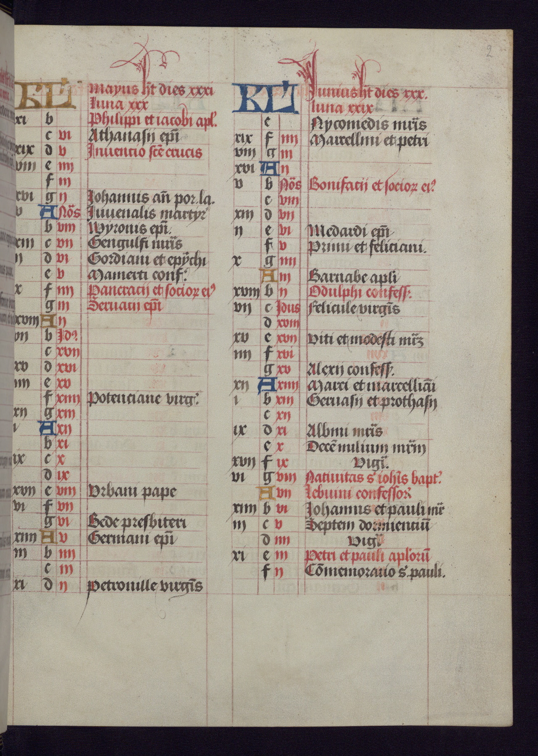Click the gold KL initial above May
The height and width of the screenshot is (756, 538).
point(44,95)
